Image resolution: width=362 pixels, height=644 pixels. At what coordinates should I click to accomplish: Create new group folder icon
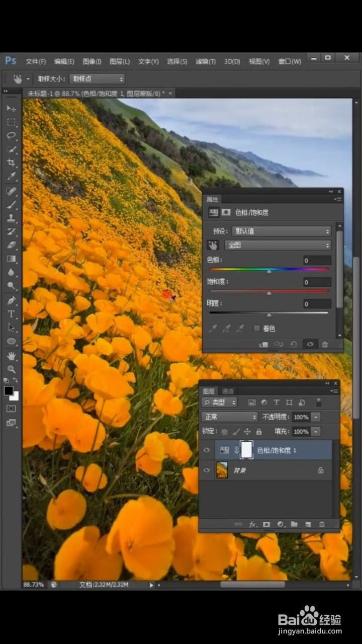coord(294,524)
